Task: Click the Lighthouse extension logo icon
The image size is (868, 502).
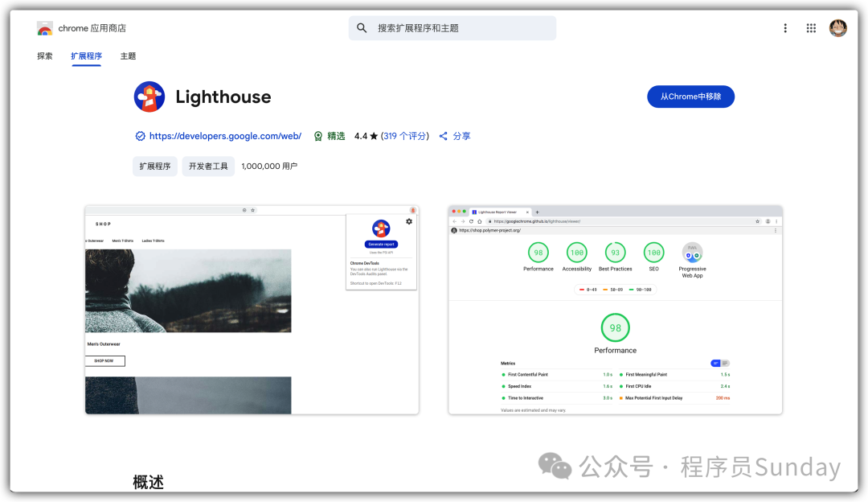Action: tap(149, 97)
